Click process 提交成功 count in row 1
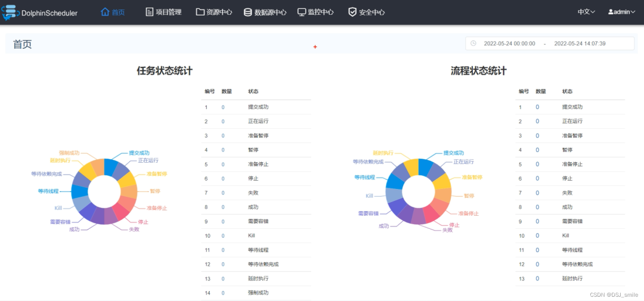644x301 pixels. tap(537, 107)
